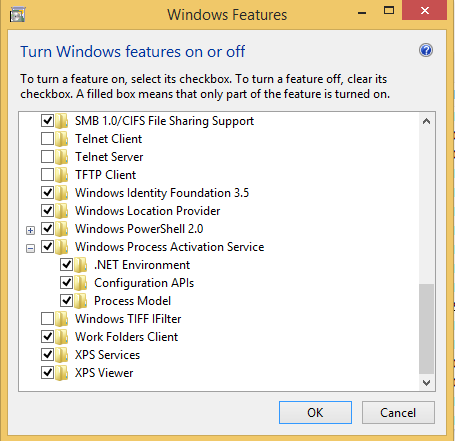
Task: Select the Windows Identity Foundation 3.5 item
Action: (162, 193)
